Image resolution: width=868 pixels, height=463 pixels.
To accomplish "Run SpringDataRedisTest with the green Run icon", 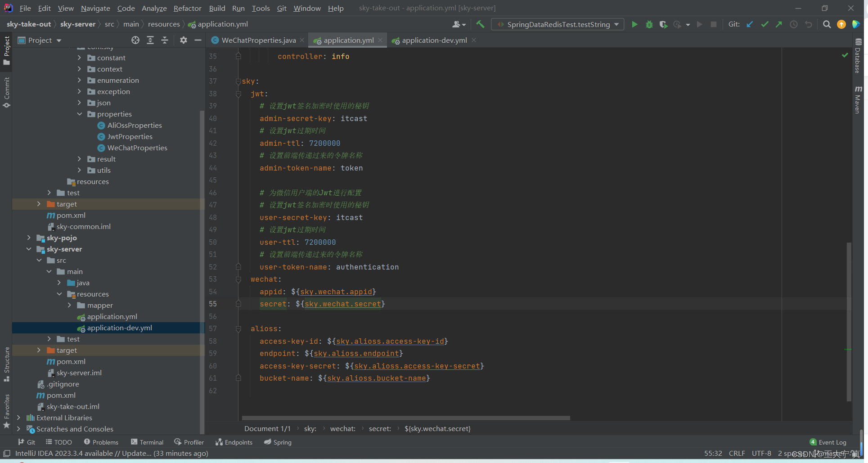I will (x=634, y=24).
